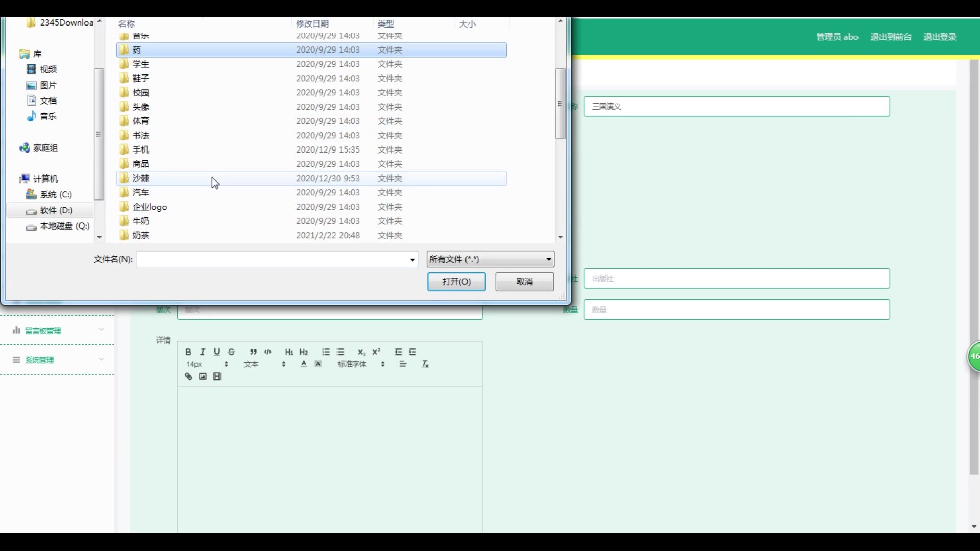
Task: Pick a text color with the A icon
Action: click(x=304, y=364)
